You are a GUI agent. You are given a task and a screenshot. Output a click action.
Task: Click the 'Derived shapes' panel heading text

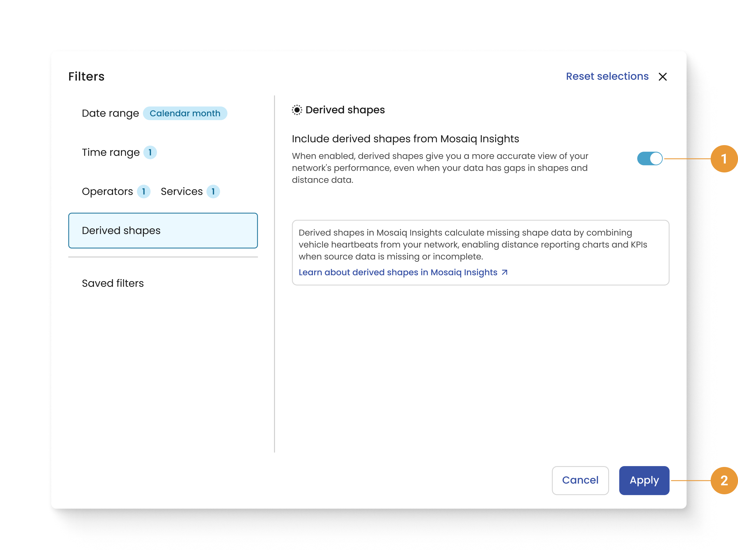(345, 110)
